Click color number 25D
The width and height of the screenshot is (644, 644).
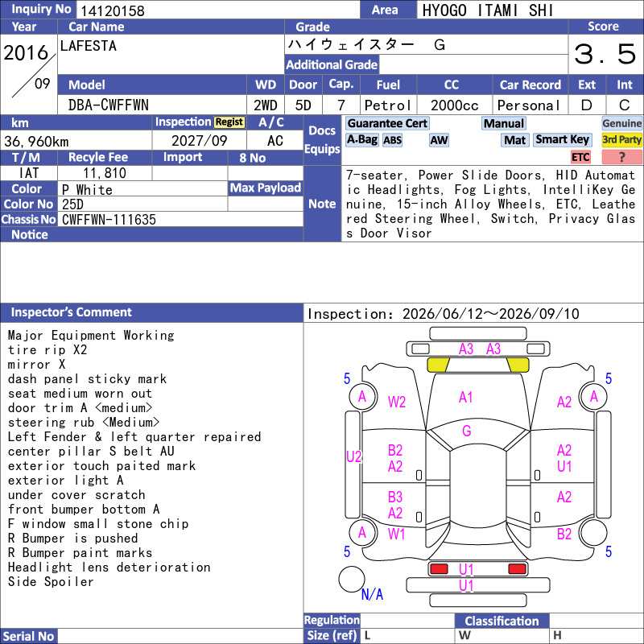72,204
